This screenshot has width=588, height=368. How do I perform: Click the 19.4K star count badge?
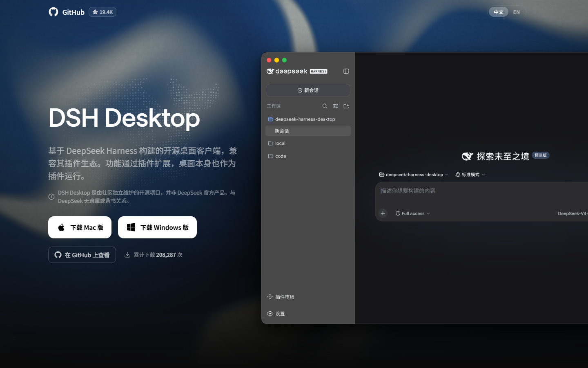tap(102, 12)
